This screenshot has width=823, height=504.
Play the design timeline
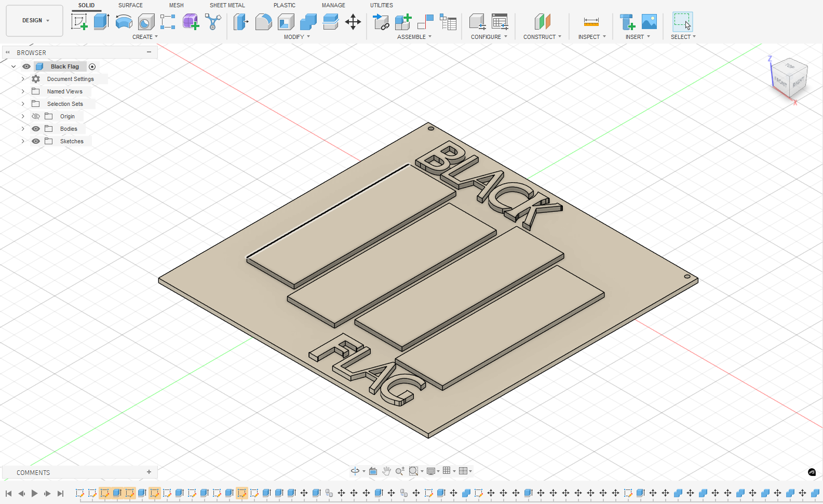(x=34, y=493)
